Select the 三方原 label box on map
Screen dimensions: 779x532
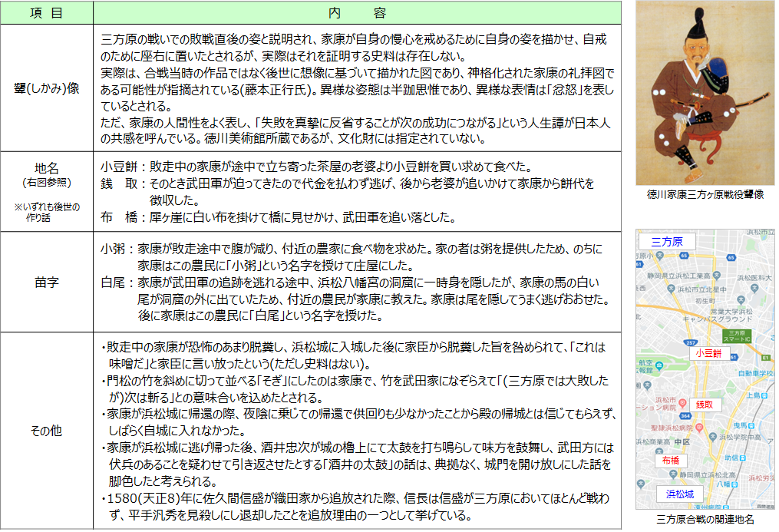point(667,242)
